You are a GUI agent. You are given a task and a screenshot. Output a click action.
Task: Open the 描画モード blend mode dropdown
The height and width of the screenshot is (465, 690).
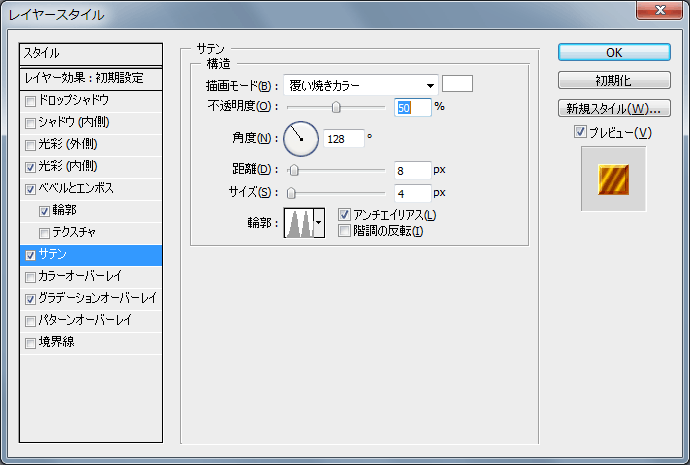click(x=361, y=85)
